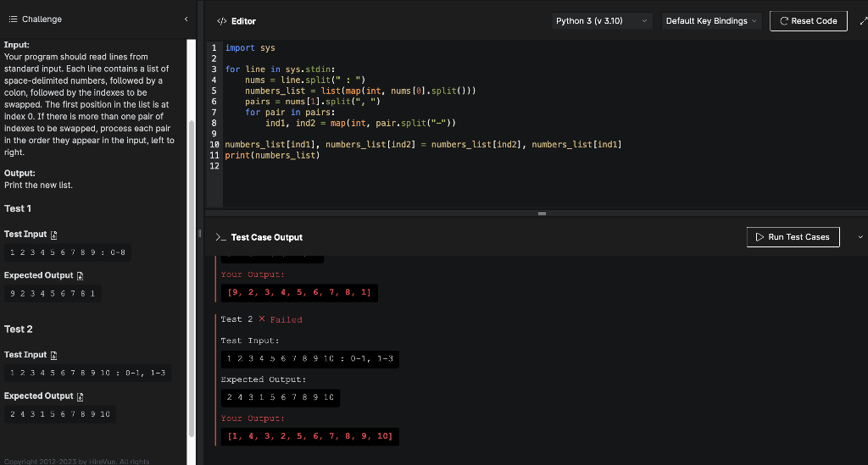Click line number 12 in the gutter
868x465 pixels.
coord(214,166)
